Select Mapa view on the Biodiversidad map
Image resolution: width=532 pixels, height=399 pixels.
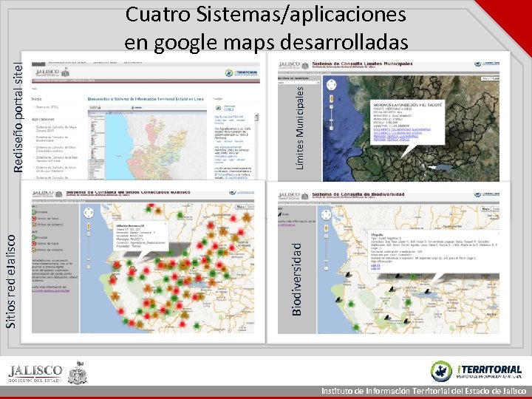pyautogui.click(x=485, y=208)
